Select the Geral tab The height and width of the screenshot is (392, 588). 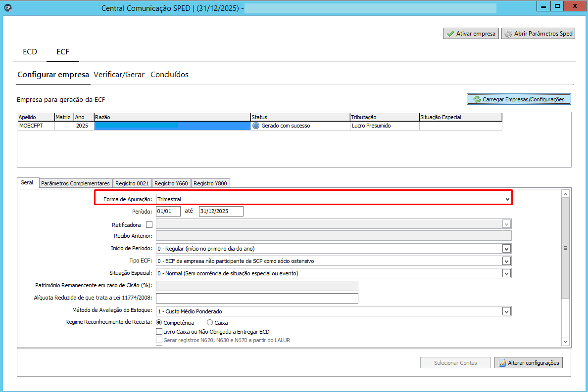pos(27,182)
